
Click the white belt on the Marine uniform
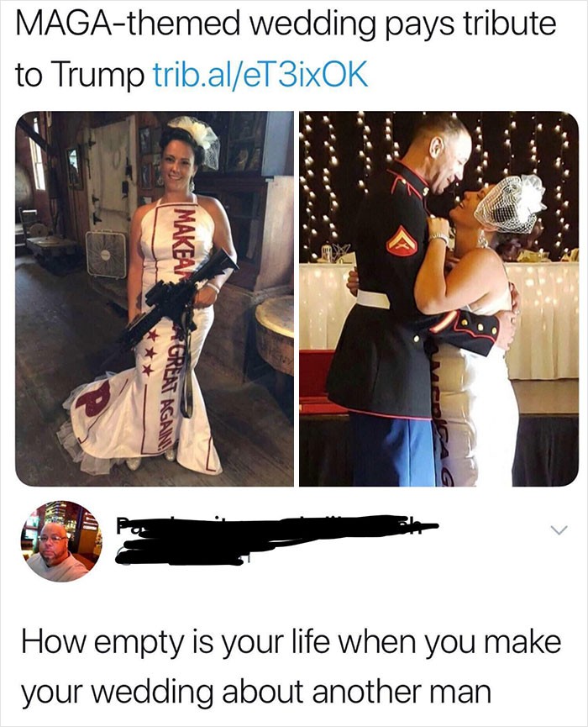tap(372, 299)
